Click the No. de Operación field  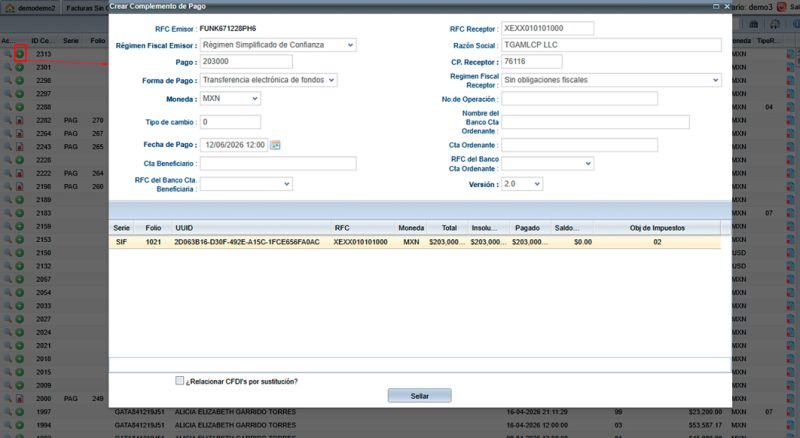pos(580,99)
